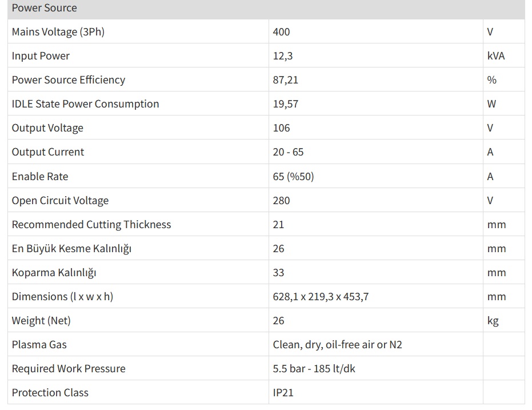The width and height of the screenshot is (532, 410).
Task: Click the efficiency value 87,21
Action: 286,80
